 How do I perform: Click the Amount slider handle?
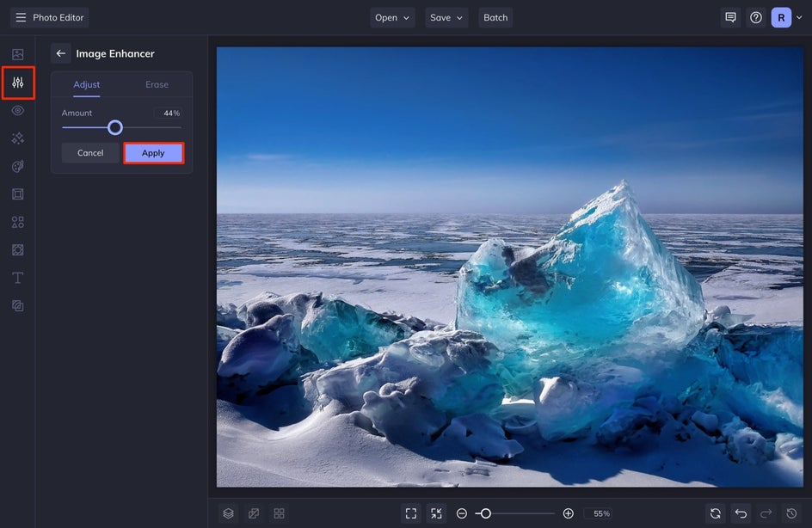tap(115, 127)
